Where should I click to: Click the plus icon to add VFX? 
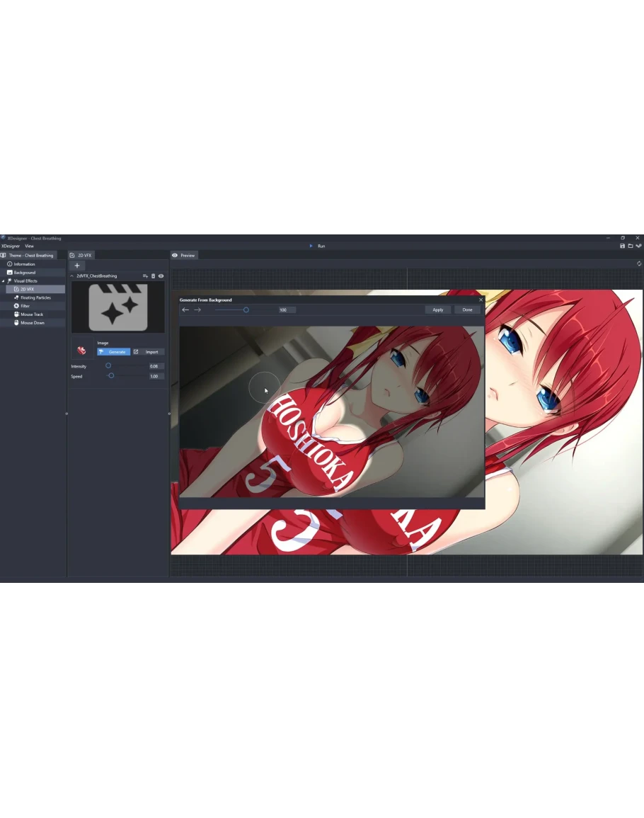tap(77, 266)
